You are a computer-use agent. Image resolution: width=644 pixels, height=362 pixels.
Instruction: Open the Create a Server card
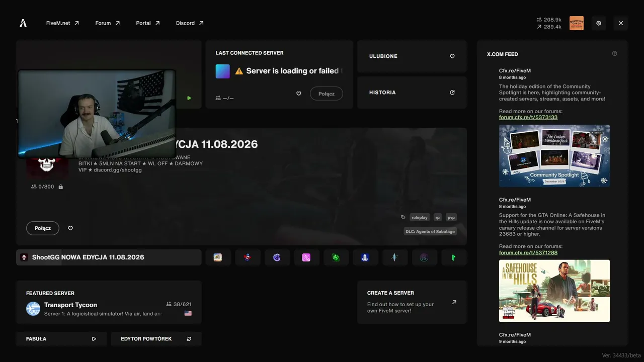(412, 302)
